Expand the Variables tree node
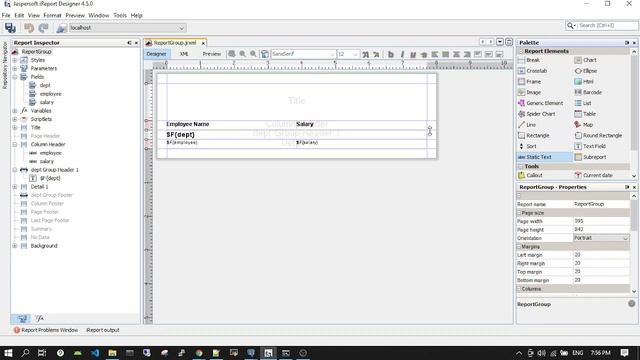Viewport: 640px width, 360px height. 15,111
